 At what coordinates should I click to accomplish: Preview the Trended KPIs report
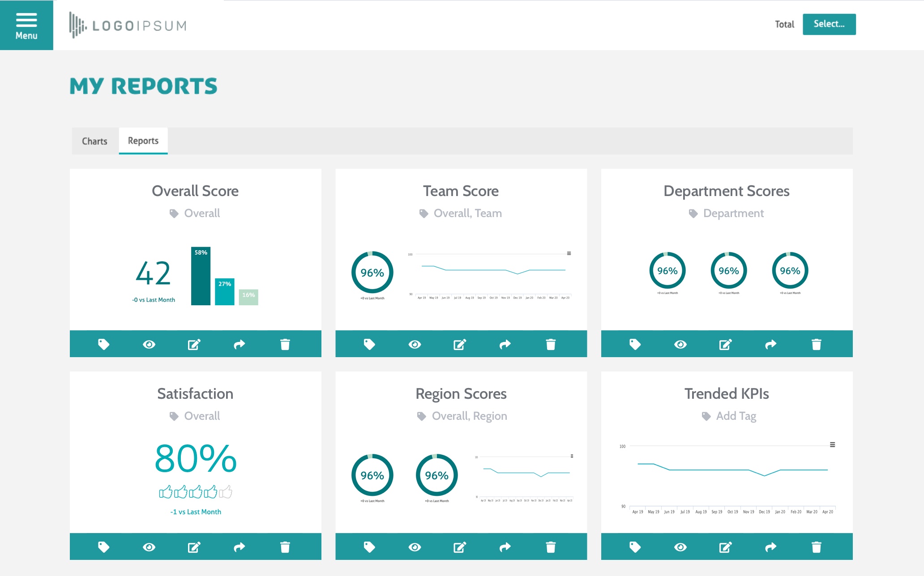pos(680,546)
